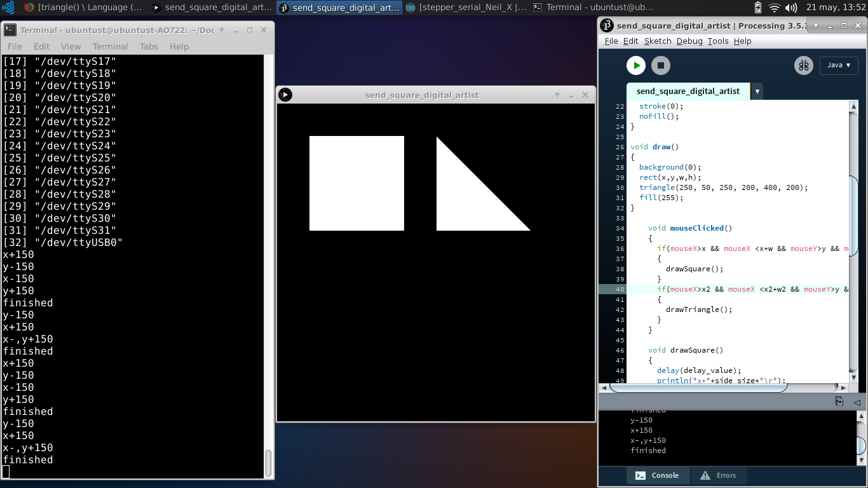Viewport: 868px width, 488px height.
Task: Run the sketch with the Processing play button
Action: click(636, 65)
